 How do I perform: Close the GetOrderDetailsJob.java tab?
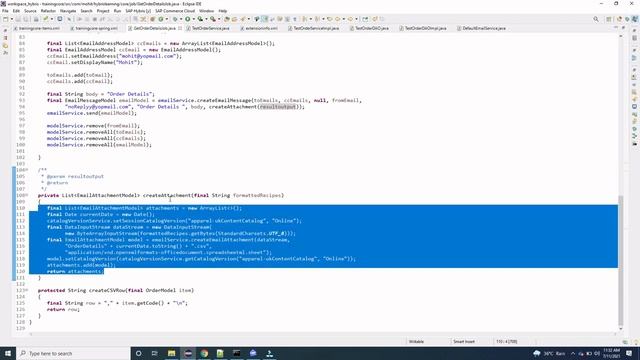(x=180, y=28)
